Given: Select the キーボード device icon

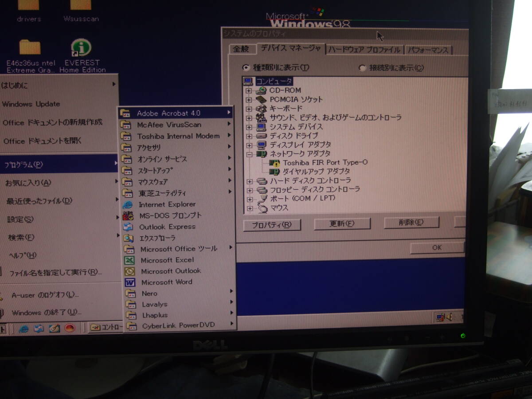Looking at the screenshot, I should [x=261, y=108].
